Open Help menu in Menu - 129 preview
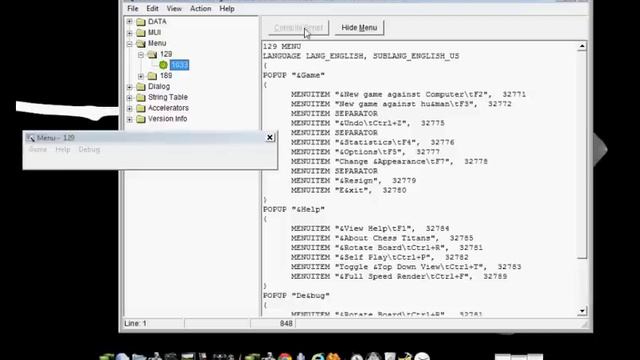640x360 pixels. click(x=63, y=149)
